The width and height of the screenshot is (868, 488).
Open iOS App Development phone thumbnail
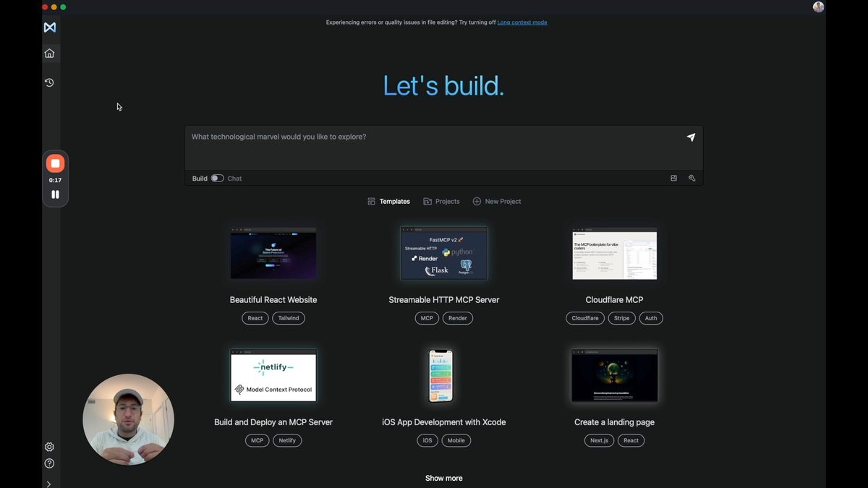coord(441,375)
